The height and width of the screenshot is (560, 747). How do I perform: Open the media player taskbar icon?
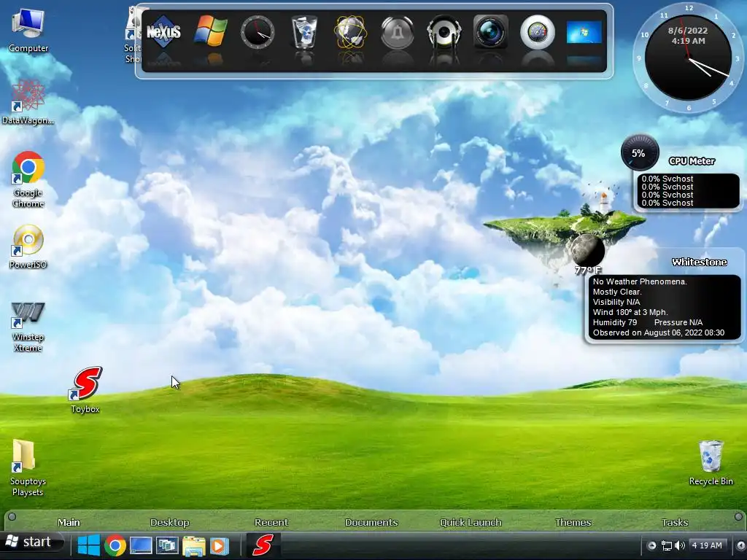coord(220,545)
